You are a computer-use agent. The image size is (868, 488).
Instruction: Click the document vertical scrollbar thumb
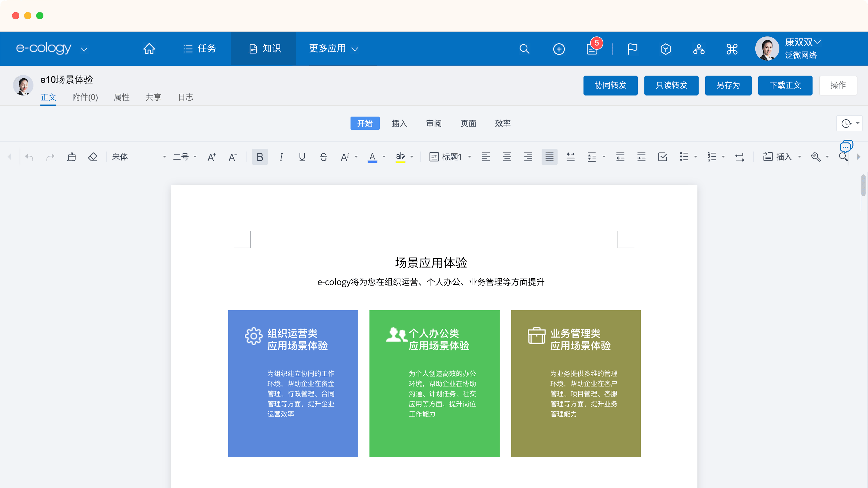point(863,185)
